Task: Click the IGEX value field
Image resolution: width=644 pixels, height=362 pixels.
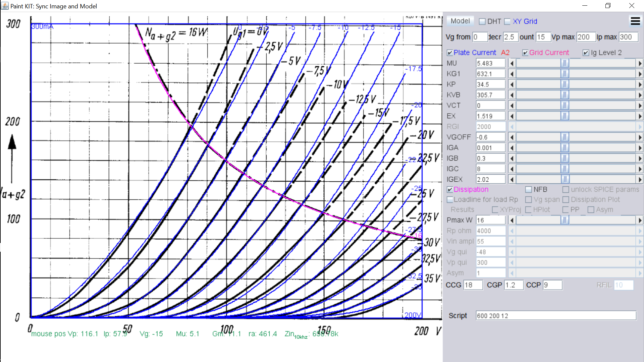Action: [491, 179]
